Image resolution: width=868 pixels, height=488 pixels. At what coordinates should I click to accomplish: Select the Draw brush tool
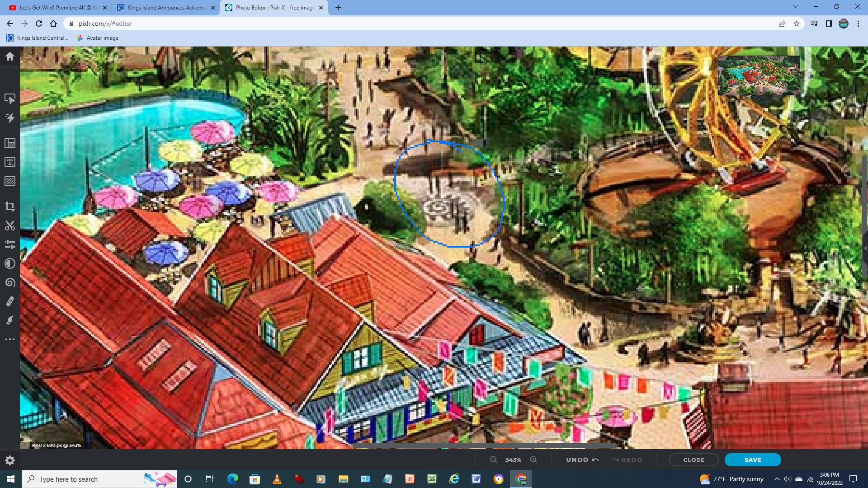10,320
